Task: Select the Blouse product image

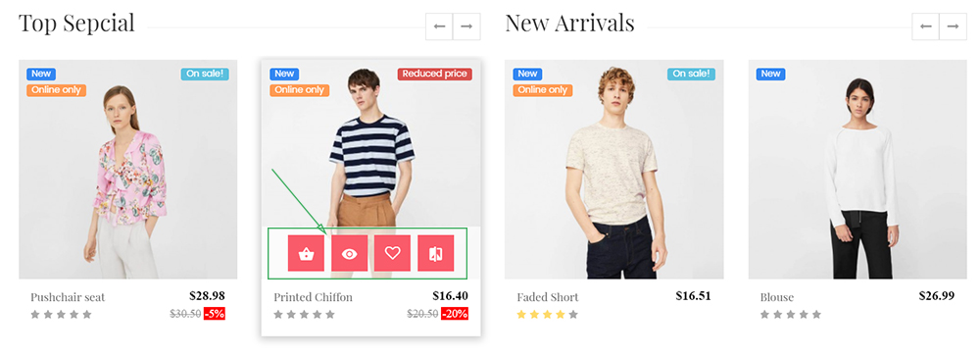Action: tap(857, 170)
